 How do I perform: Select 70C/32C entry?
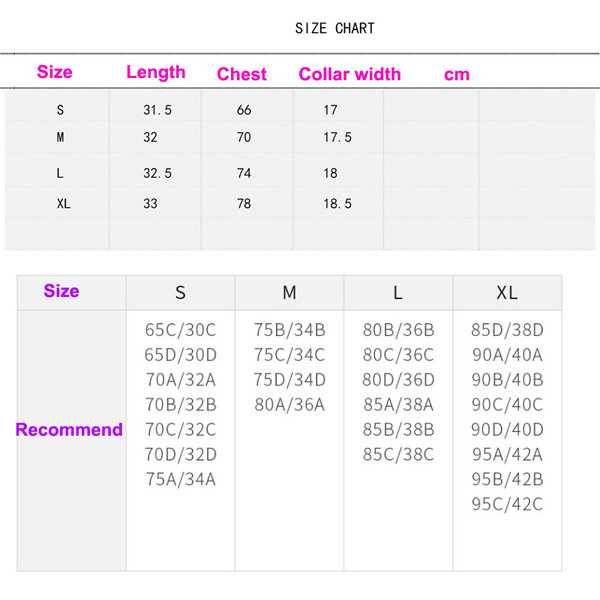tap(181, 429)
